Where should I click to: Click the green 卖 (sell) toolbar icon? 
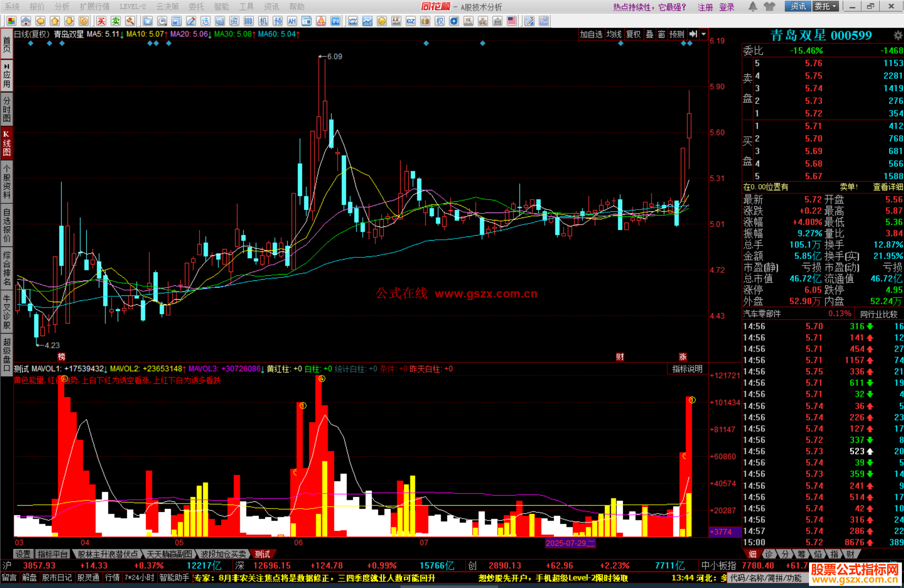[116, 21]
